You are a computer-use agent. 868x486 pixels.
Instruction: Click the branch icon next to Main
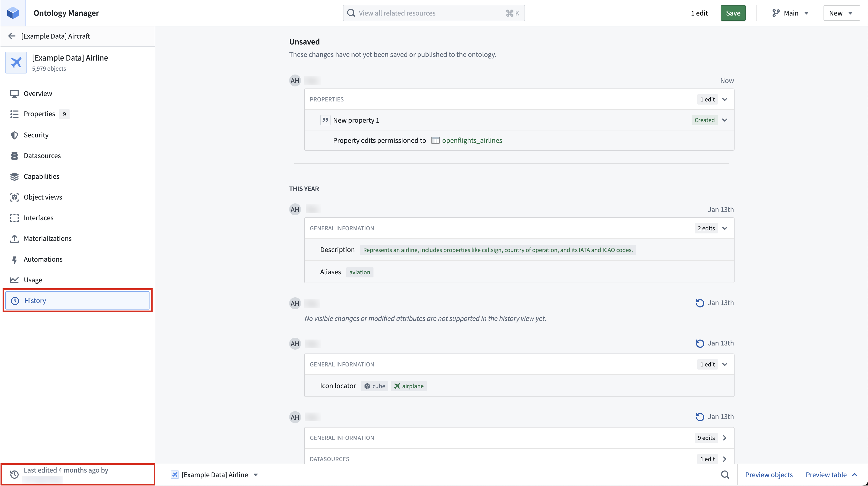[x=776, y=13]
